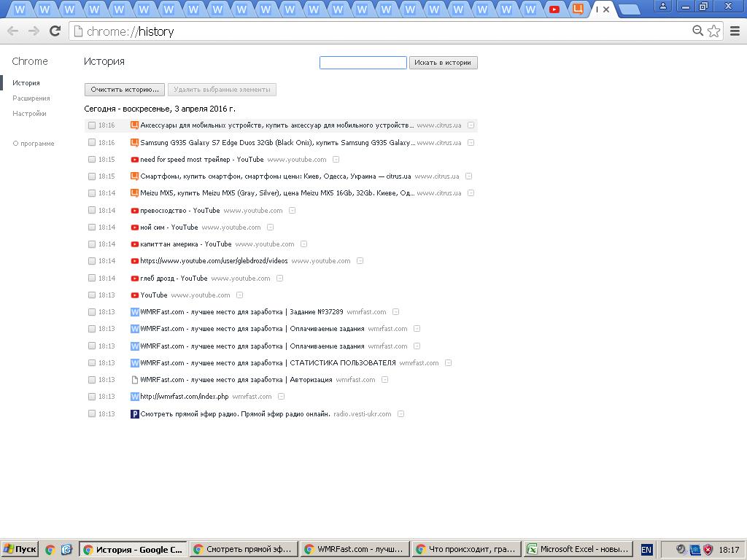
Task: Click the 'P' favicon beside radio vesti entry
Action: tap(135, 414)
